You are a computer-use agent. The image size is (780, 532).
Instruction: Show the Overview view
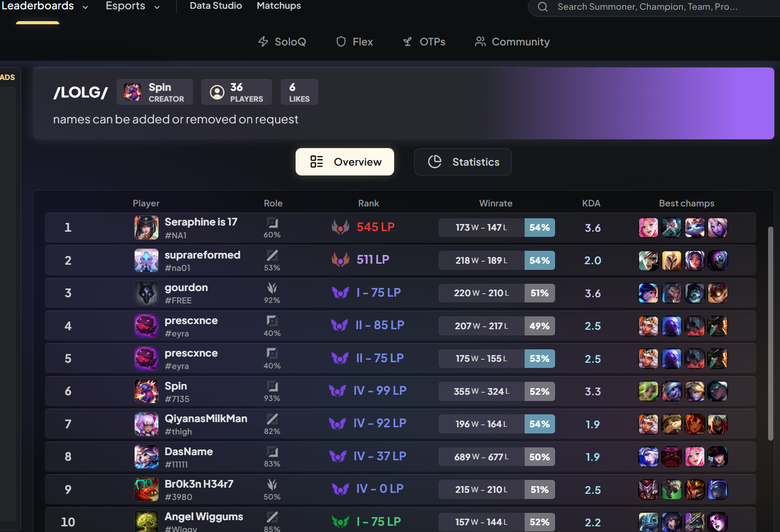click(345, 162)
